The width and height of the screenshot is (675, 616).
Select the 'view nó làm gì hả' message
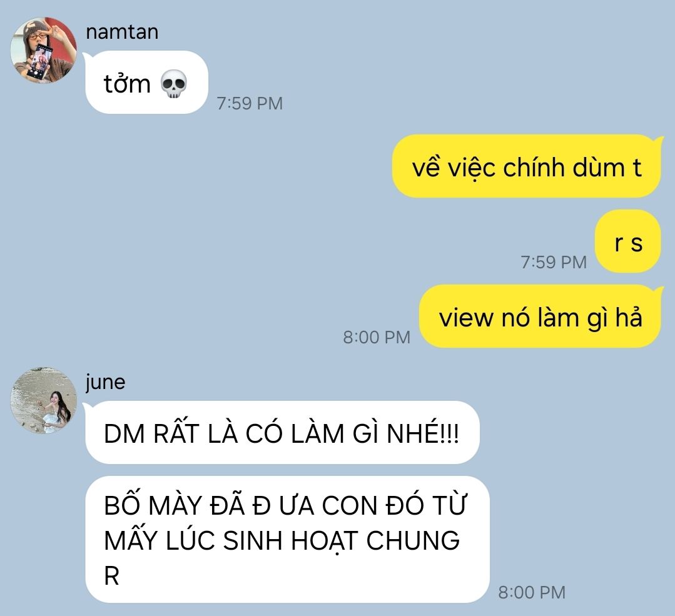click(541, 316)
